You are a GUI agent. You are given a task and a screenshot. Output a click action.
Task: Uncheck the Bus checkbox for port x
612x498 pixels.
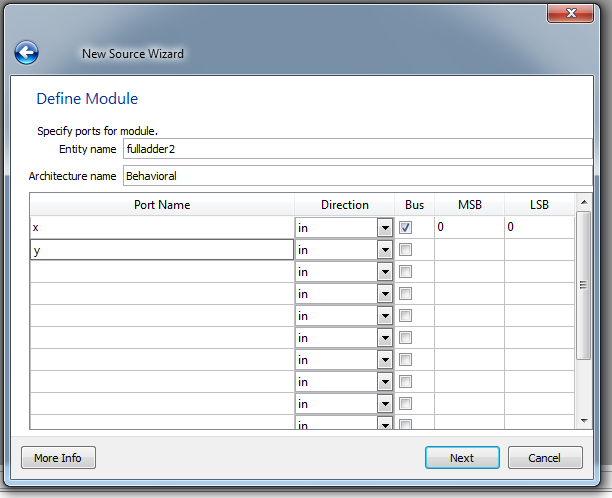[406, 228]
